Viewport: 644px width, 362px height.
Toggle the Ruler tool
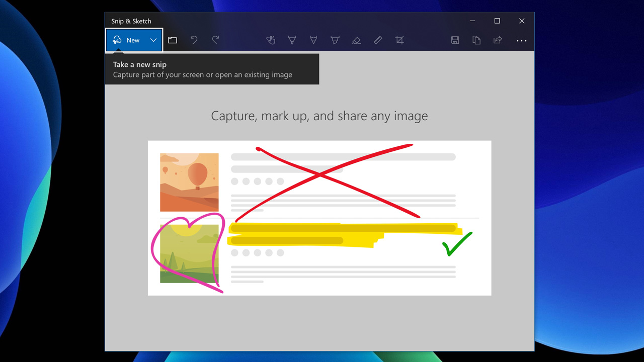pos(378,40)
